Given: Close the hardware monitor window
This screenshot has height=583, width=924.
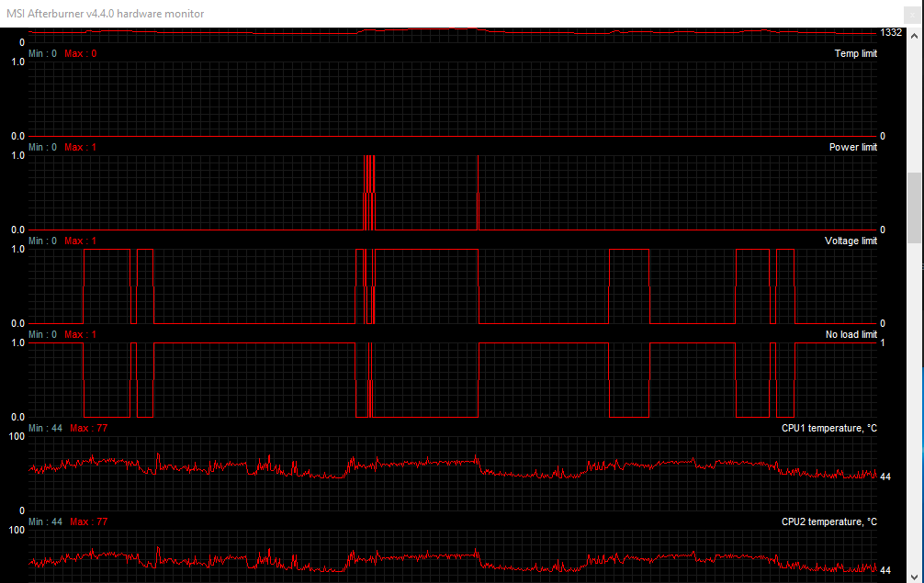Looking at the screenshot, I should (912, 15).
